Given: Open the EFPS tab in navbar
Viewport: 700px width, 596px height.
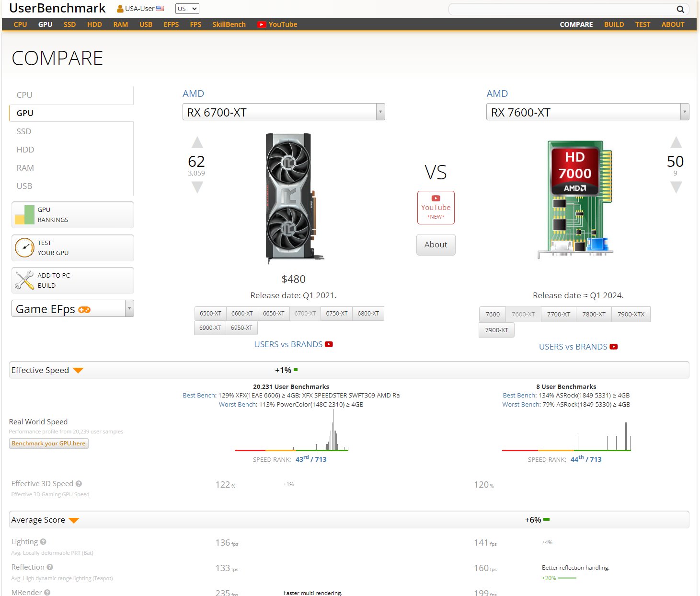Looking at the screenshot, I should pos(171,24).
